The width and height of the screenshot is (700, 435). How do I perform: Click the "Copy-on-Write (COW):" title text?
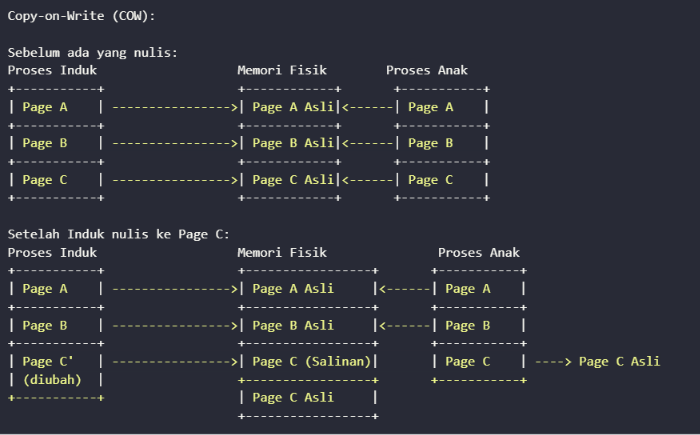click(81, 17)
